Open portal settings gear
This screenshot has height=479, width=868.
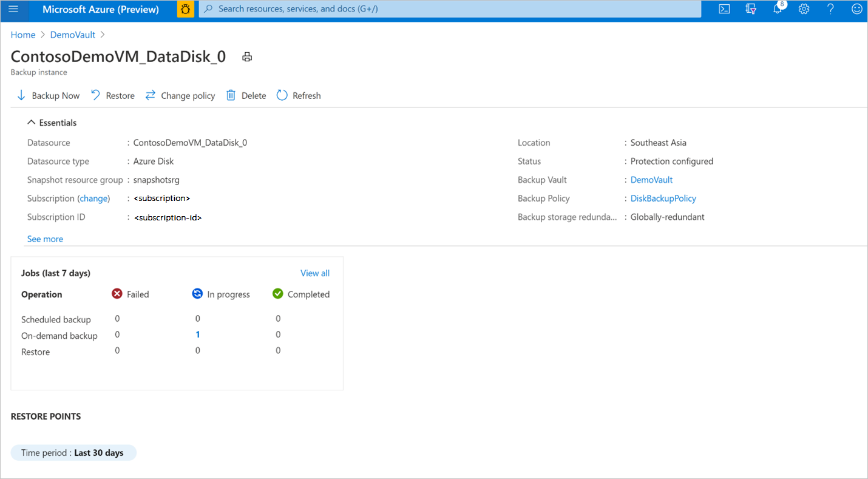click(x=804, y=9)
